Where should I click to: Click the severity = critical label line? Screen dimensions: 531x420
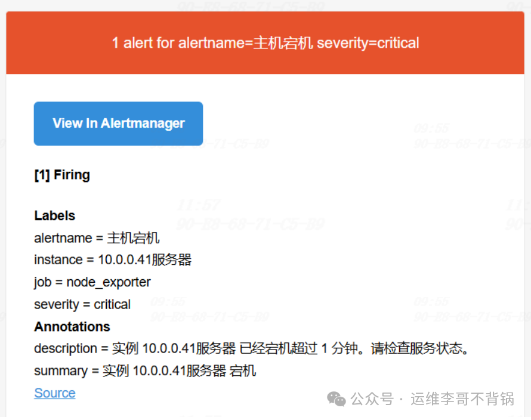click(x=82, y=304)
